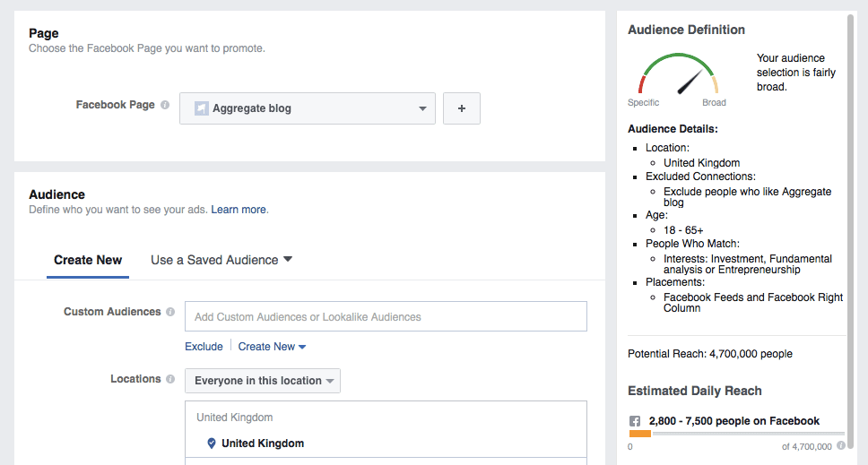The height and width of the screenshot is (465, 868).
Task: Click 'United Kingdom' under Location in Audience Details
Action: [x=701, y=162]
